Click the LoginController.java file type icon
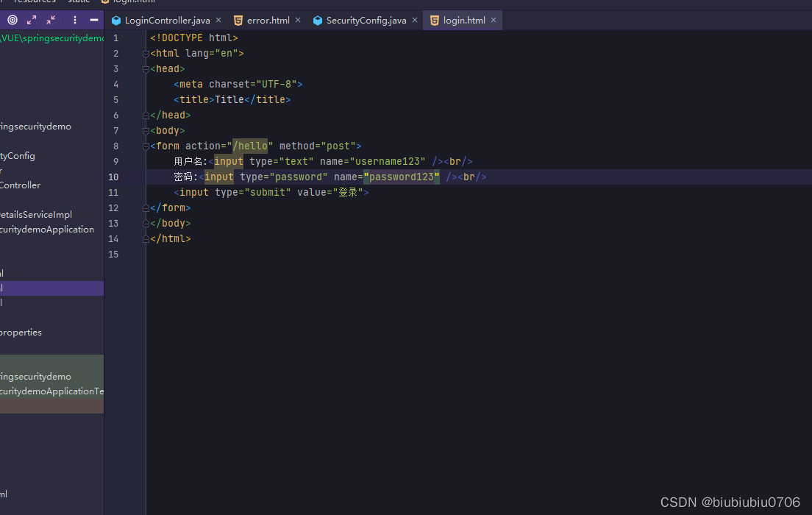This screenshot has width=812, height=515. (116, 20)
